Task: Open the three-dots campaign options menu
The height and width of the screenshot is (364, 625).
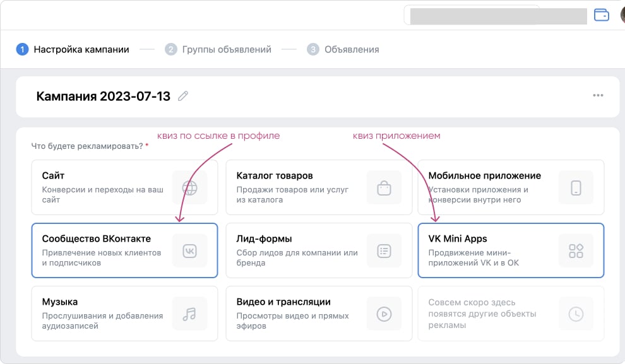Action: (x=598, y=96)
